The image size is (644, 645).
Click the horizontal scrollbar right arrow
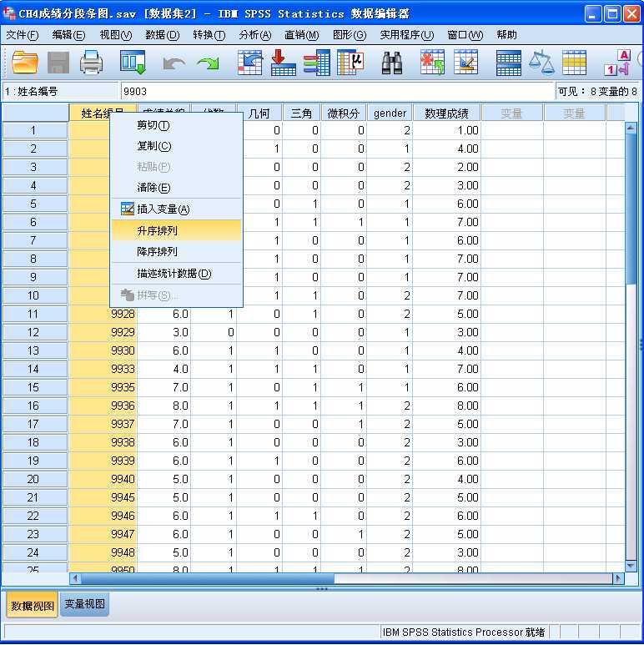point(618,578)
